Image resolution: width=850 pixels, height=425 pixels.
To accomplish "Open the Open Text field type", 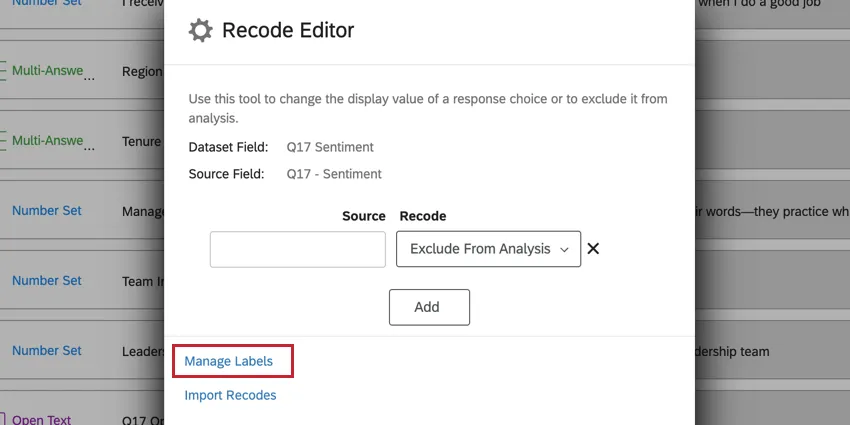I will [x=41, y=419].
